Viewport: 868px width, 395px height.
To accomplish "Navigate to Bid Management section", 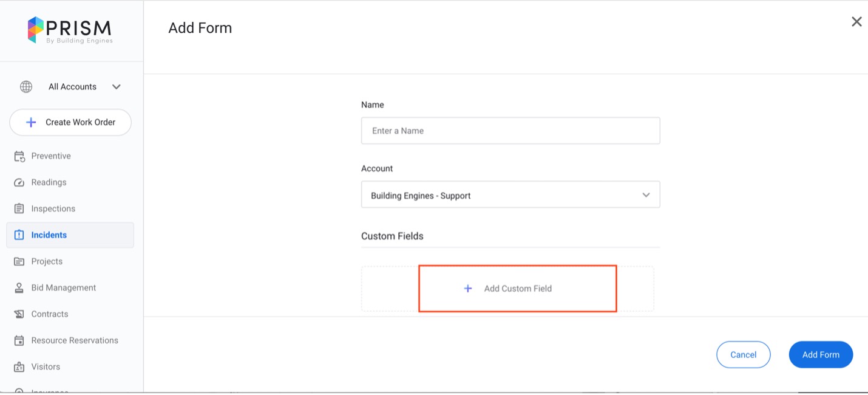I will 64,288.
